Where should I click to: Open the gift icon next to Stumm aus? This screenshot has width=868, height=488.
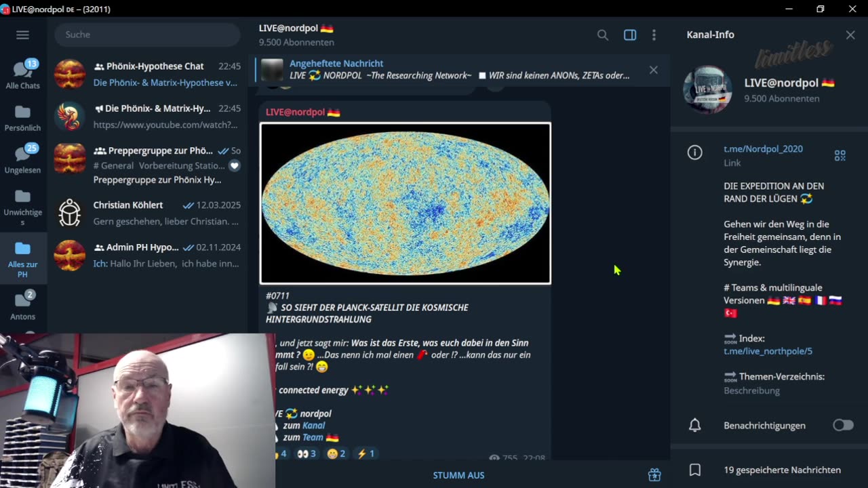[654, 475]
